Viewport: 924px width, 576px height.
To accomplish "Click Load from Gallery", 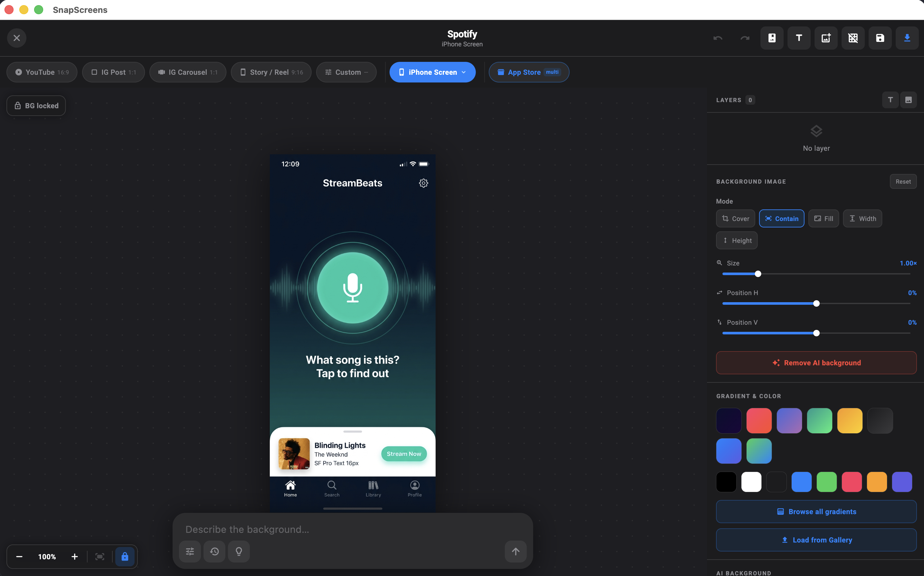I will (816, 540).
